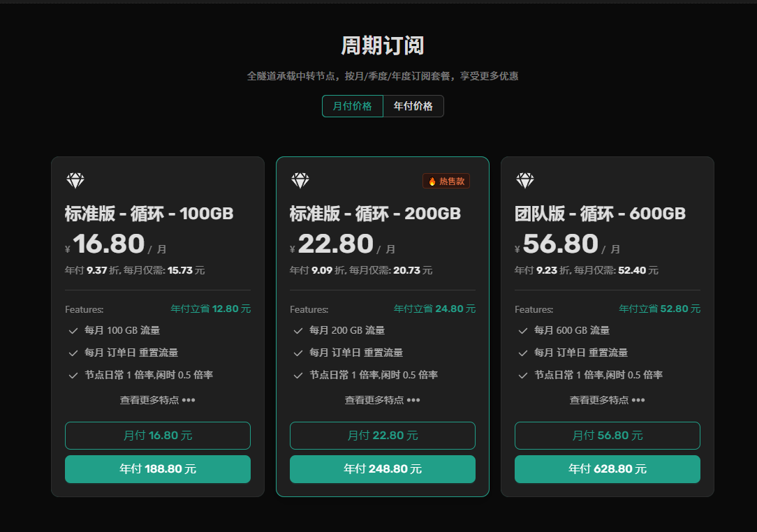Choose 月付 16.80 元 monthly payment
Screen dimensions: 757x532
point(158,436)
